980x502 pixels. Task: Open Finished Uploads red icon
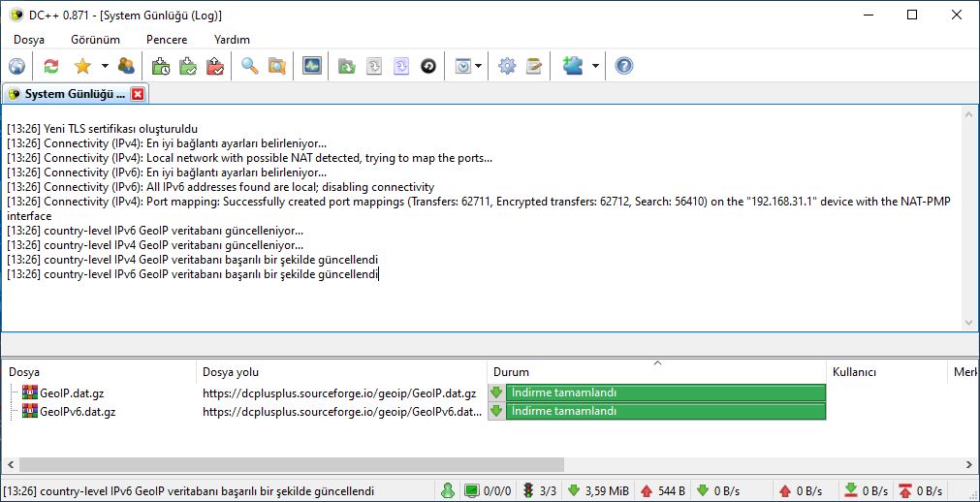215,66
